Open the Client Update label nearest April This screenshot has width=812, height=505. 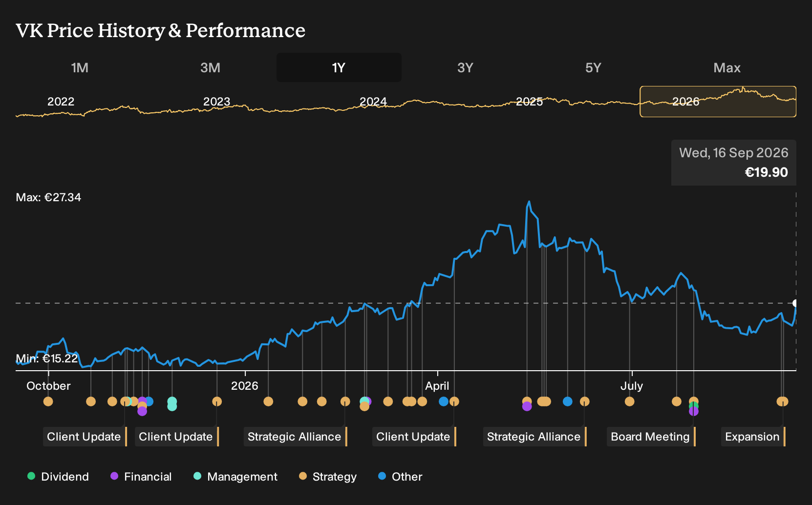tap(413, 437)
